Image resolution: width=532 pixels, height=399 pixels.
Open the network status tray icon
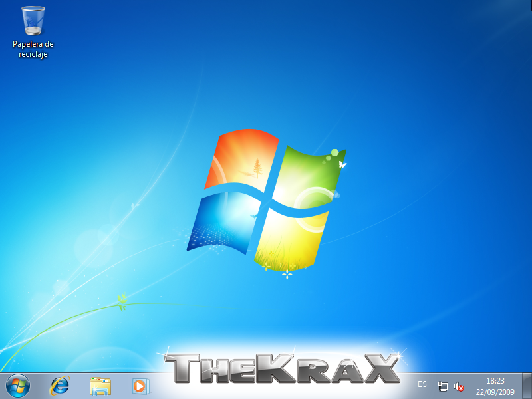[x=442, y=386]
